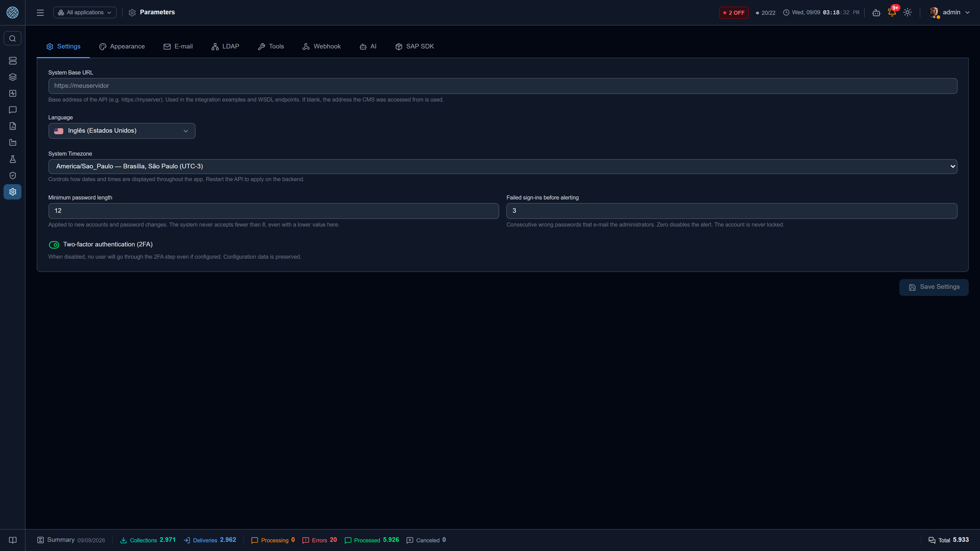Toggle Two-factor authentication switch
Image resolution: width=980 pixels, height=551 pixels.
54,245
